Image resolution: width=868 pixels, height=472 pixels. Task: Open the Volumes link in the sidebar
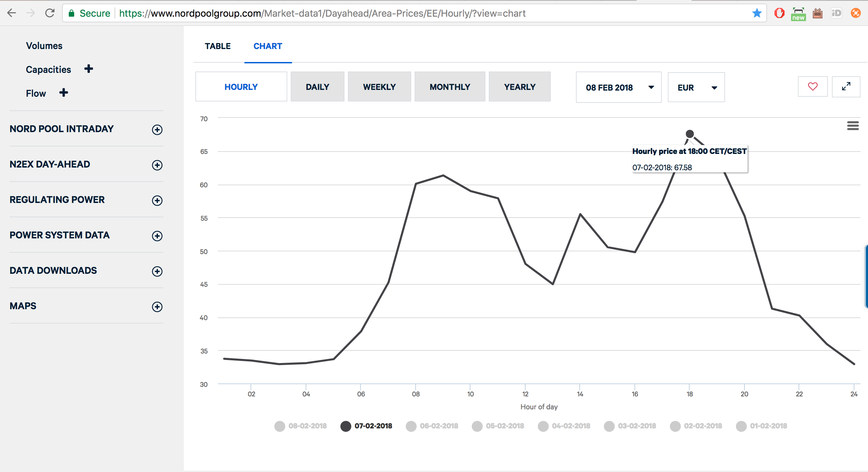44,46
